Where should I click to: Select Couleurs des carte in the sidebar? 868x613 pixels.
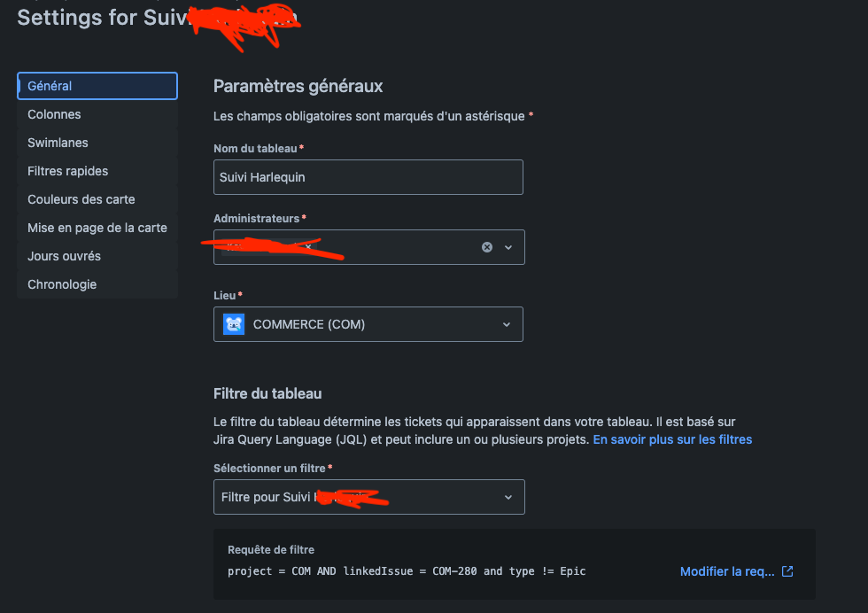coord(97,199)
